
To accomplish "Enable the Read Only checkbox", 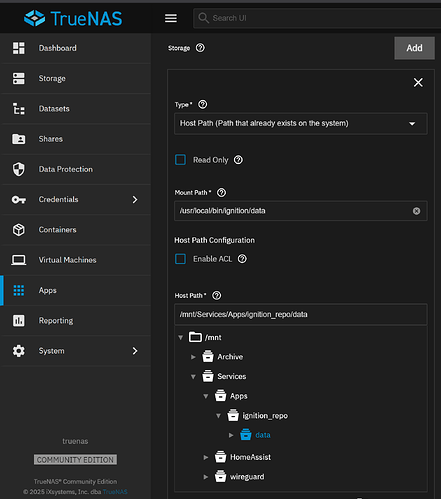I will (x=180, y=160).
